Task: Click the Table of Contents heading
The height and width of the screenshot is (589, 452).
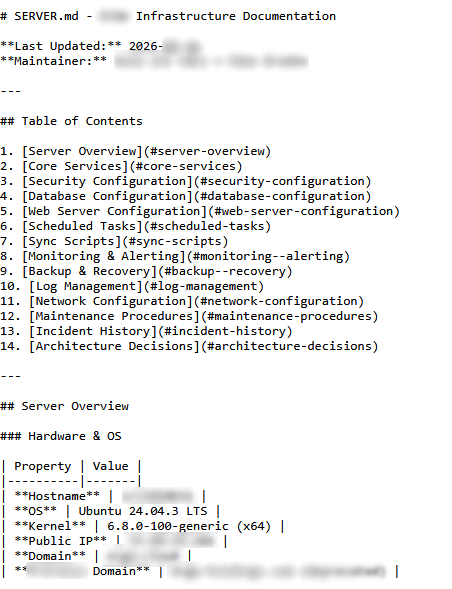Action: coord(71,121)
